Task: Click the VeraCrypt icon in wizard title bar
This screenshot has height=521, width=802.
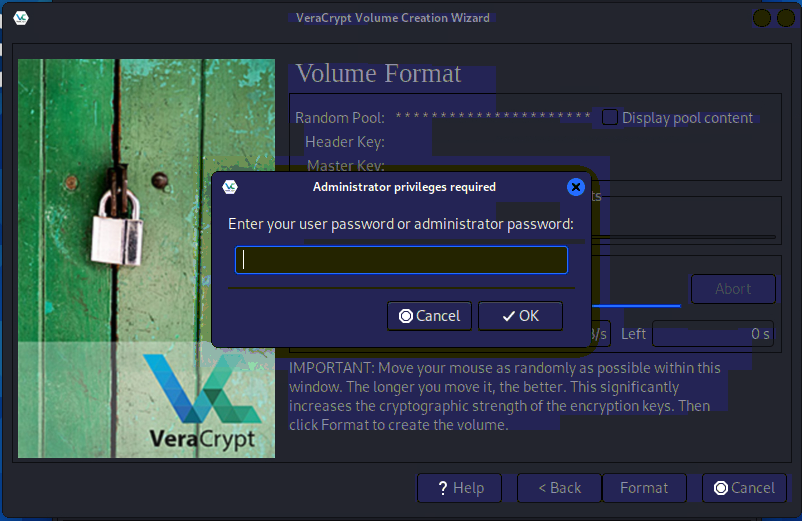Action: pyautogui.click(x=21, y=18)
